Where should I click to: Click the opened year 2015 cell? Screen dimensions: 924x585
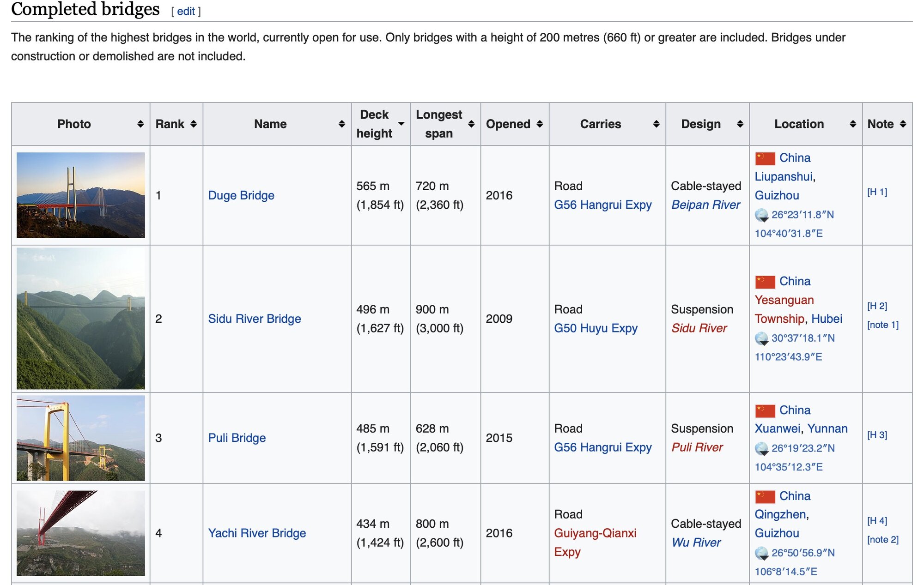(515, 438)
